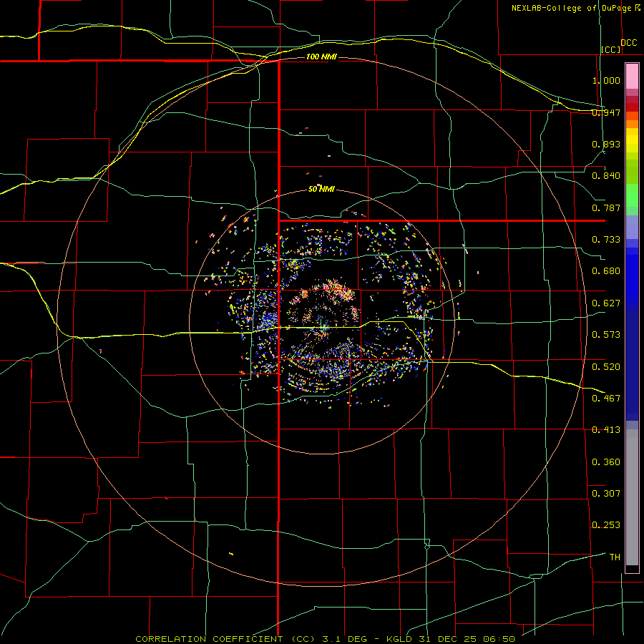This screenshot has width=644, height=644.
Task: Select the 0.840 scale value
Action: (x=606, y=176)
